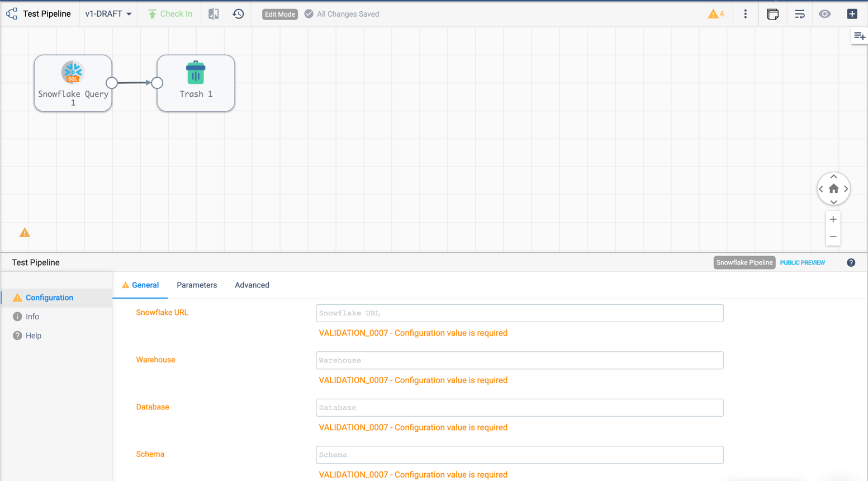Click the Snowflake URL input field
868x481 pixels.
pyautogui.click(x=520, y=313)
